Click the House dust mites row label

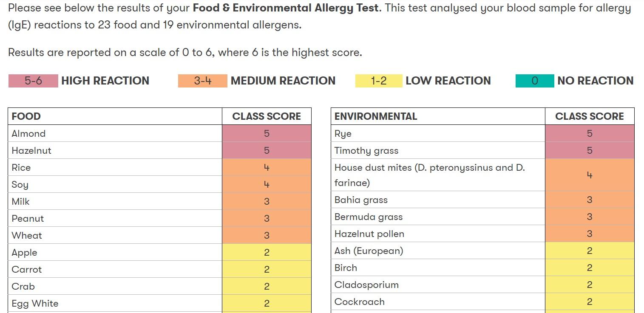pyautogui.click(x=430, y=175)
